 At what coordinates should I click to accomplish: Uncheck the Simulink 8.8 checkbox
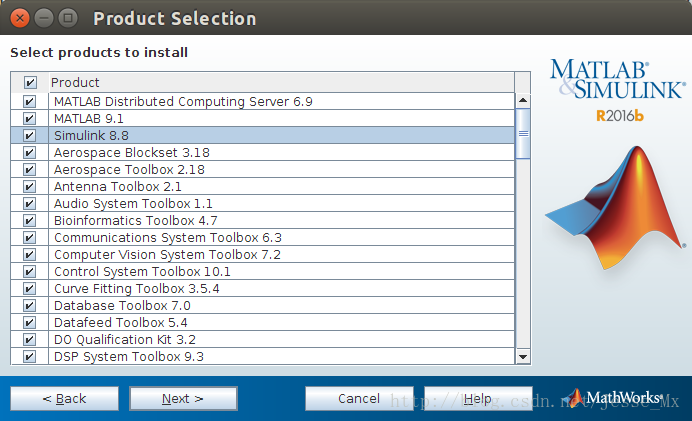(x=30, y=135)
